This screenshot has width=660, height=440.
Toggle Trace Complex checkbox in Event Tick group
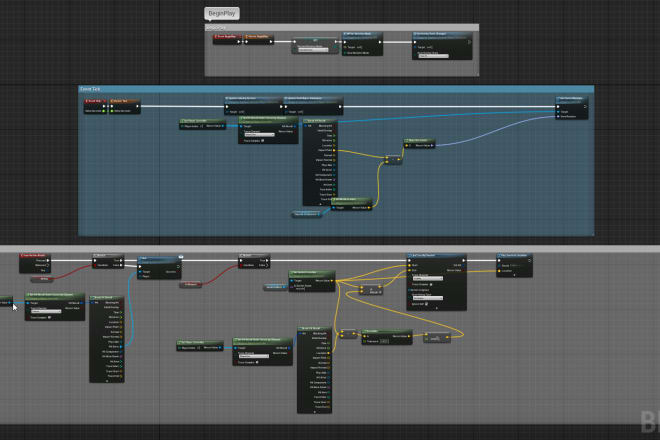pos(263,141)
